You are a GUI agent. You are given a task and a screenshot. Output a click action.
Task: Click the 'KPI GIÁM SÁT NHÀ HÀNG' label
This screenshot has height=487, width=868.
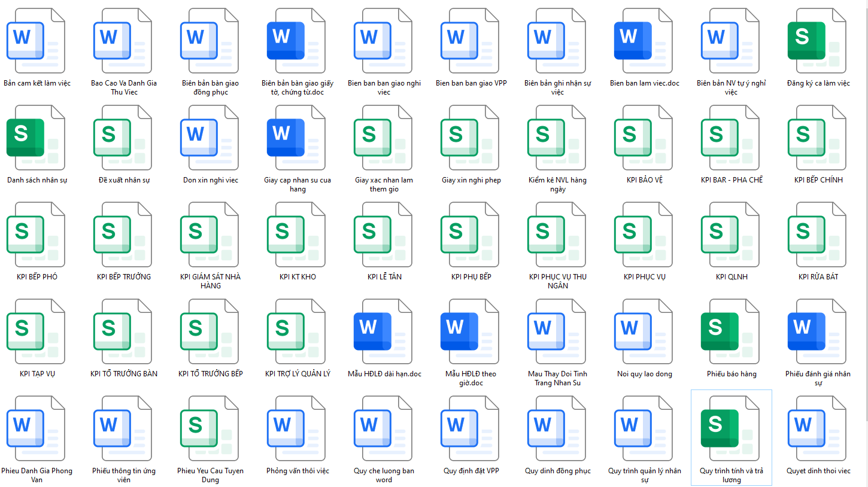point(211,282)
